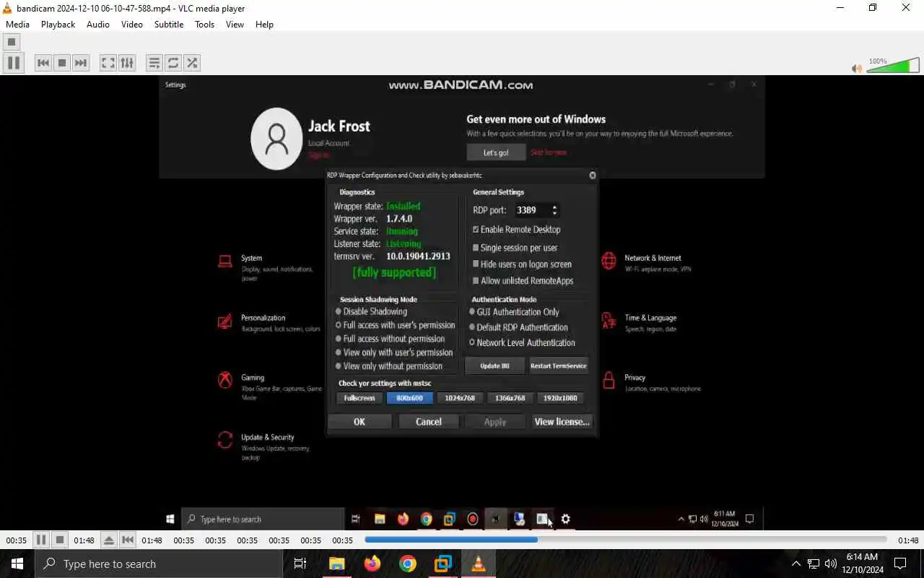Click Let's go! button in Settings

496,152
